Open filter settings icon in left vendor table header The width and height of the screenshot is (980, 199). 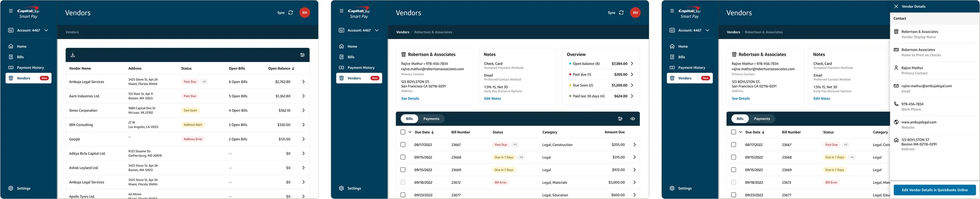pyautogui.click(x=302, y=55)
